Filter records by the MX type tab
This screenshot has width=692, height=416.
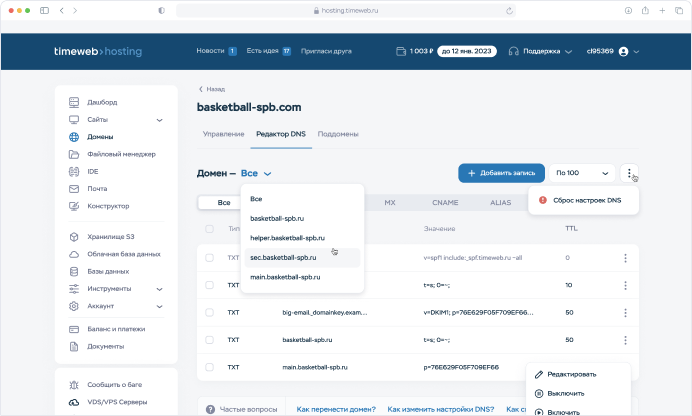[x=390, y=202]
